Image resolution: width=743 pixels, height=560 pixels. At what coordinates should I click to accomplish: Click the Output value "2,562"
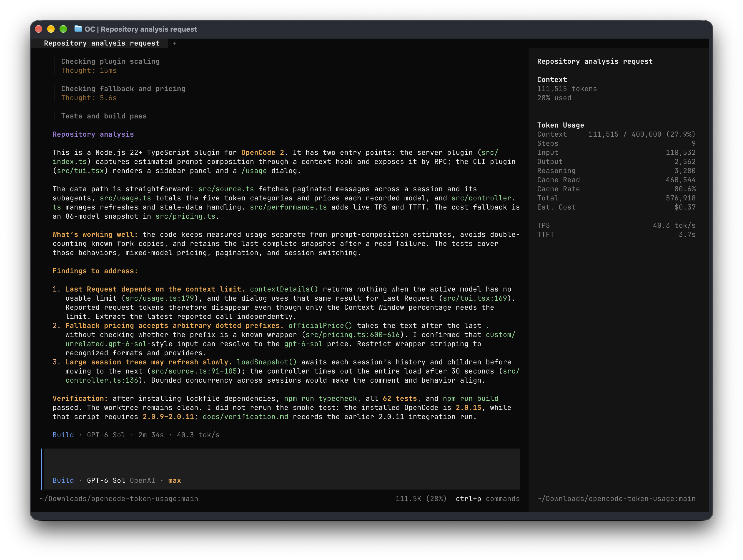(x=685, y=162)
